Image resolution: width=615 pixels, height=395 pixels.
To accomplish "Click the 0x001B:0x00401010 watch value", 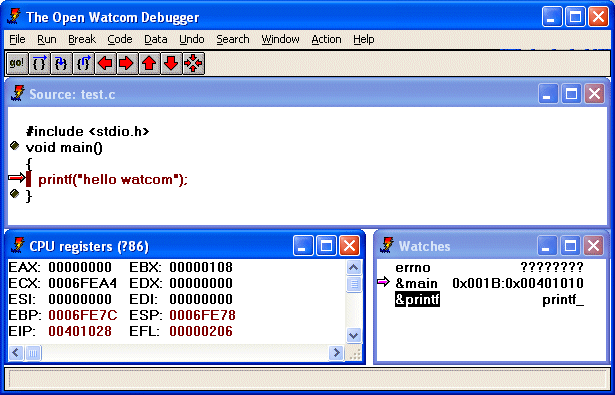I will pos(518,283).
